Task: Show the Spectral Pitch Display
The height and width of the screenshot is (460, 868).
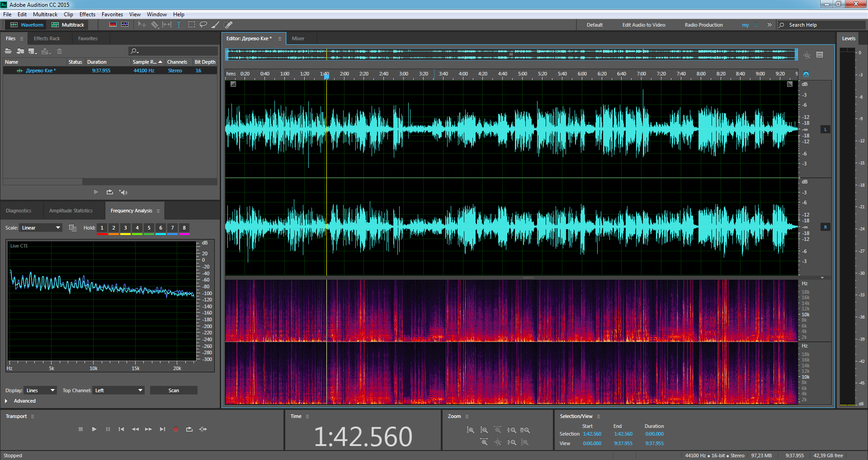Action: point(125,24)
